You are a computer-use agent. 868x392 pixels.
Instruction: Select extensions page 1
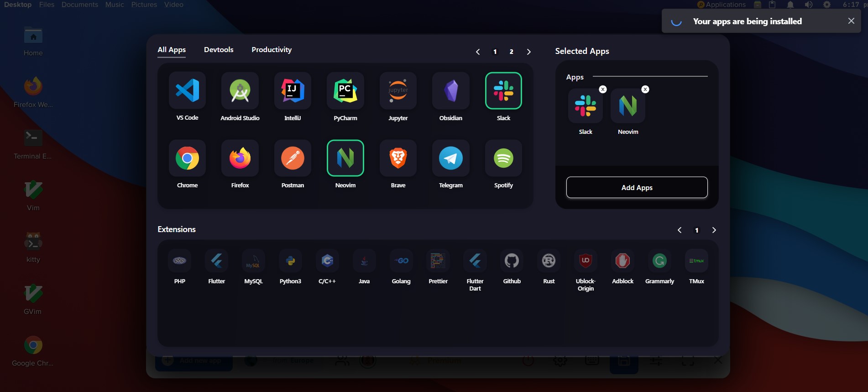click(x=696, y=230)
